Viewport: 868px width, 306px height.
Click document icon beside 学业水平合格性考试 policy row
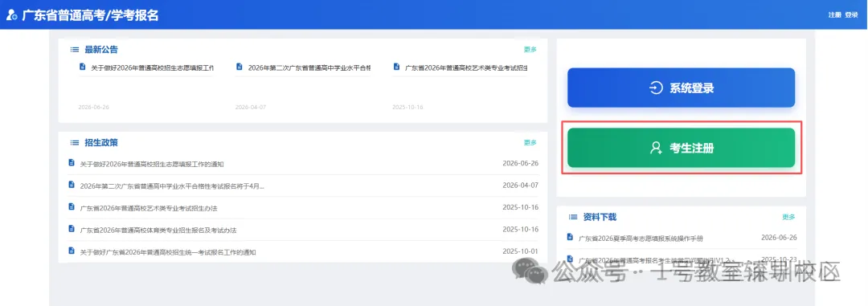71,185
